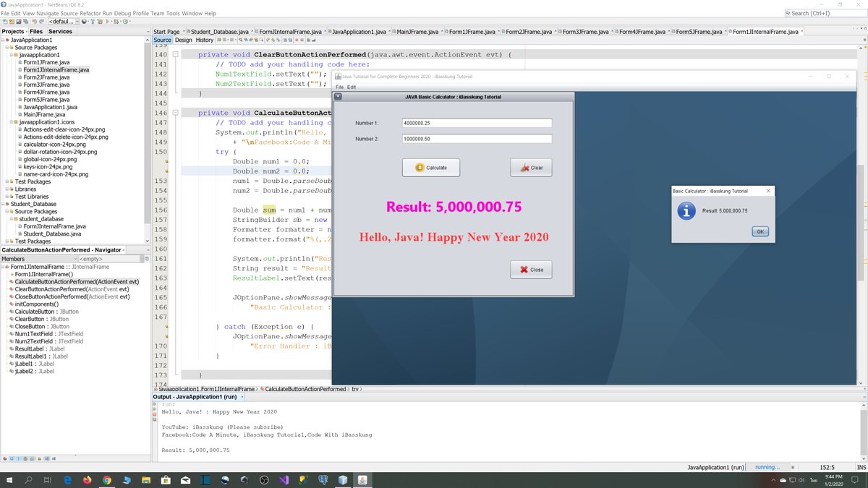Image resolution: width=868 pixels, height=488 pixels.
Task: Switch to Services tab
Action: pyautogui.click(x=60, y=31)
